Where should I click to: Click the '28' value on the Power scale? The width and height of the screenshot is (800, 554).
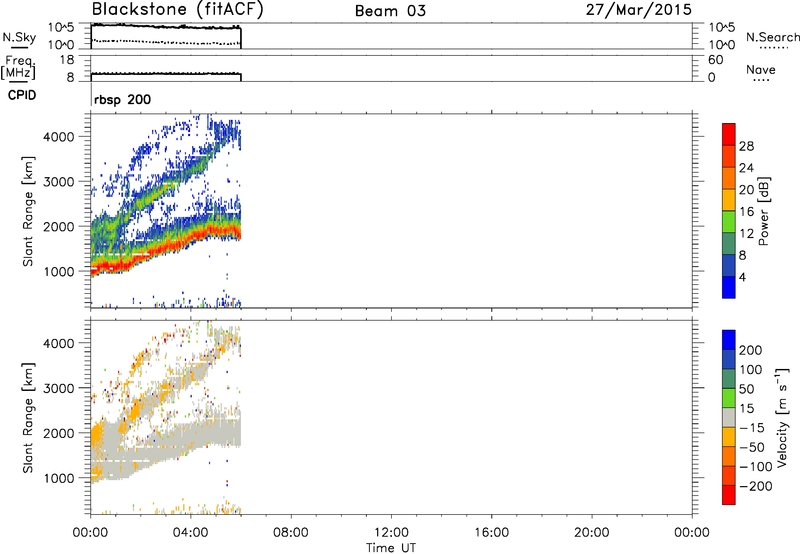click(746, 146)
